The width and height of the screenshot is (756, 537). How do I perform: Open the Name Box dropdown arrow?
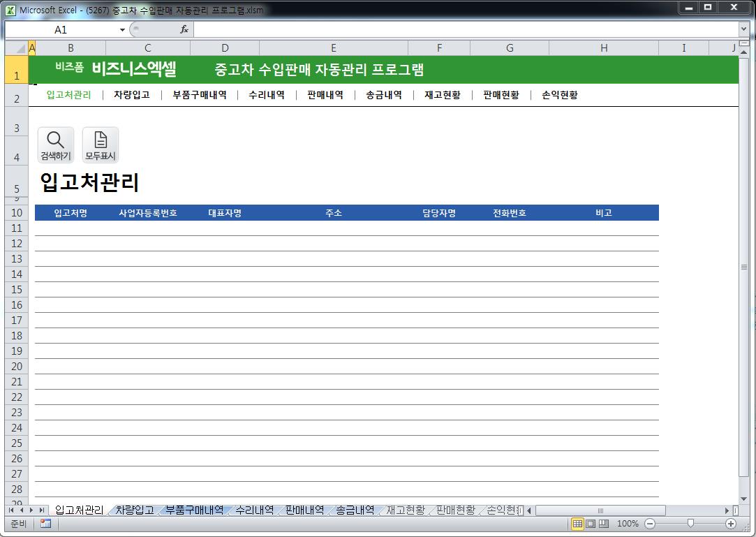(122, 30)
